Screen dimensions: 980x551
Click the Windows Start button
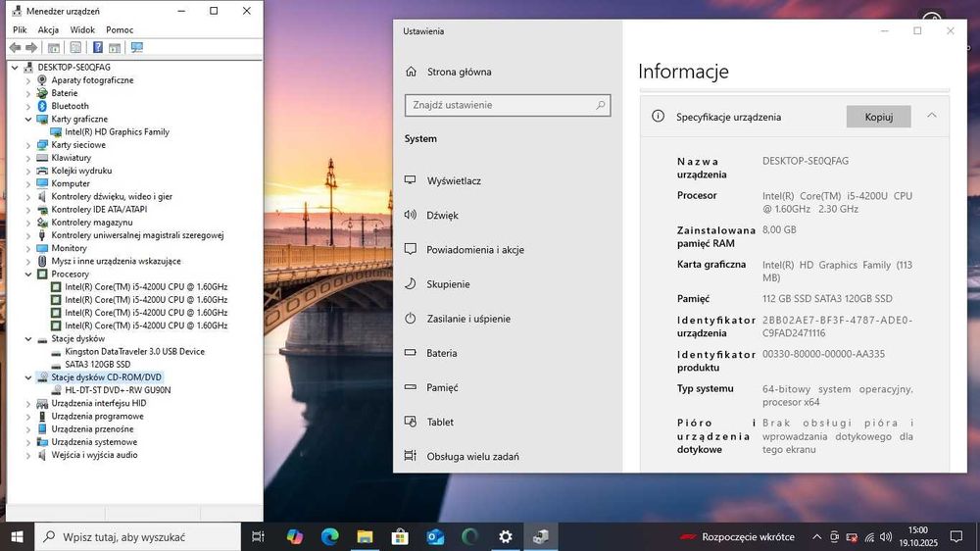pos(17,536)
